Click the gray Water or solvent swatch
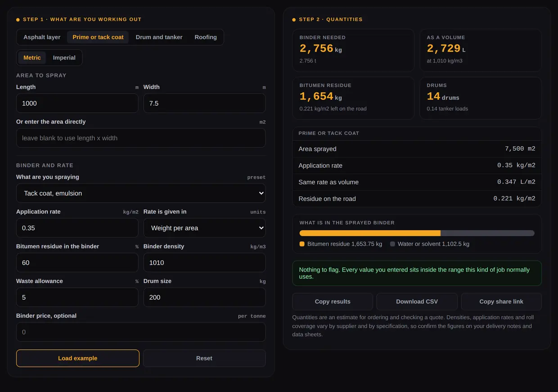This screenshot has height=392, width=558. click(392, 244)
